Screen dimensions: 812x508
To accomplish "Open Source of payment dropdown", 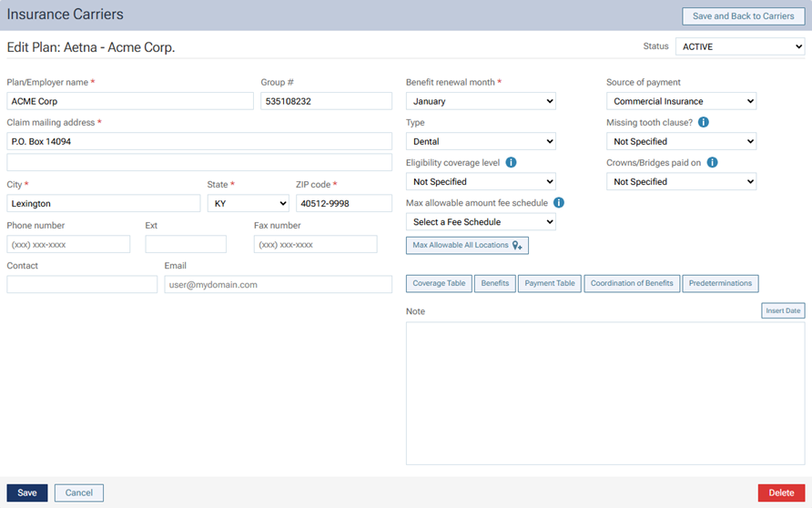I will (x=681, y=101).
